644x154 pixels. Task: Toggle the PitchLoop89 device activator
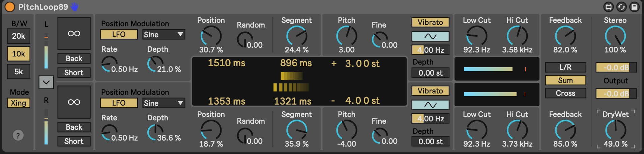(x=10, y=7)
